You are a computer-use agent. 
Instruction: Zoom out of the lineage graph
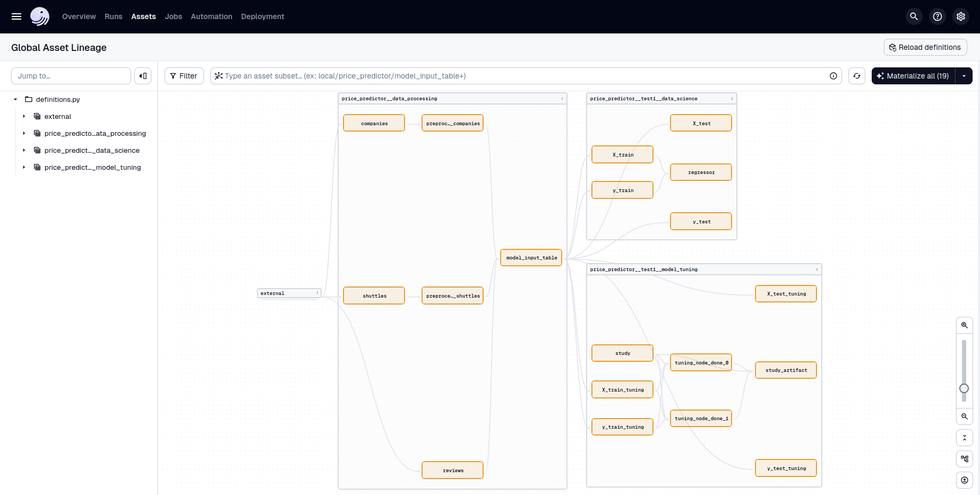(965, 416)
